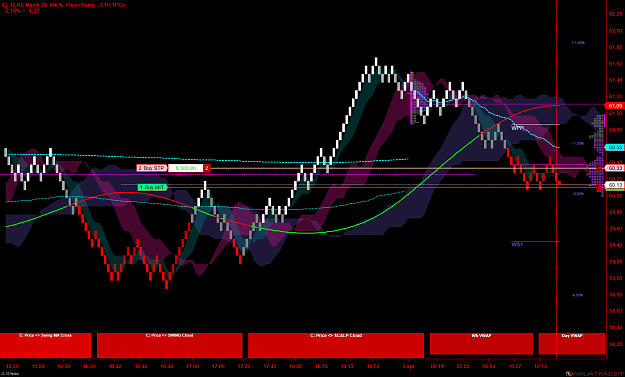
Task: Click the 12:13 time axis label
Action: [x=540, y=366]
